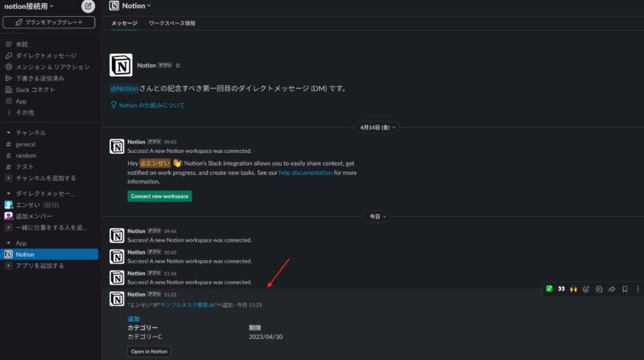
Task: Click the プランをアップグレード button
Action: (49, 23)
